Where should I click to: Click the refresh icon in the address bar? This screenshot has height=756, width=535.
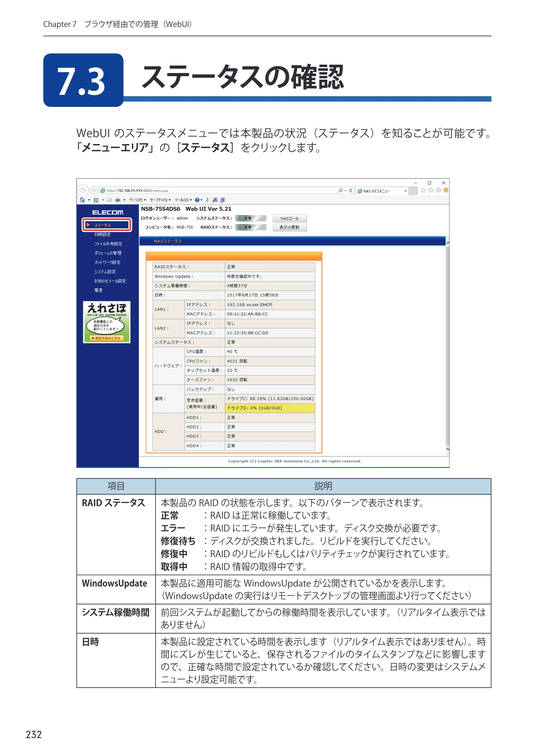(351, 190)
